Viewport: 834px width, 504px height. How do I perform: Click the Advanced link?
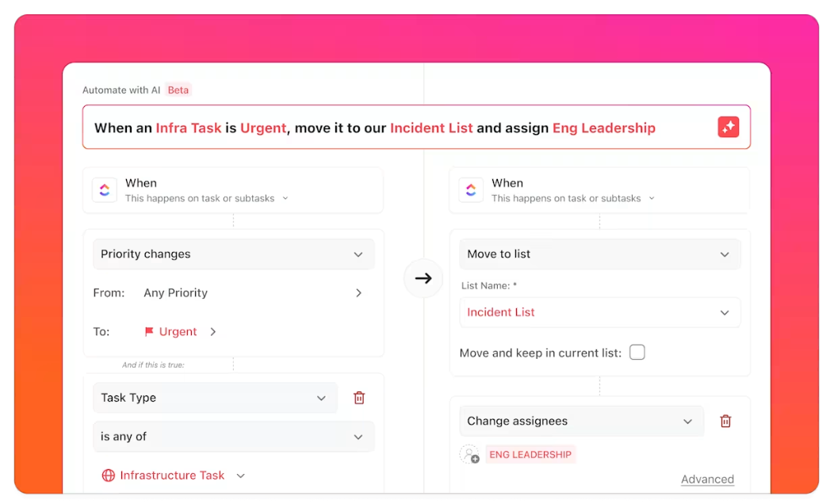pyautogui.click(x=707, y=479)
